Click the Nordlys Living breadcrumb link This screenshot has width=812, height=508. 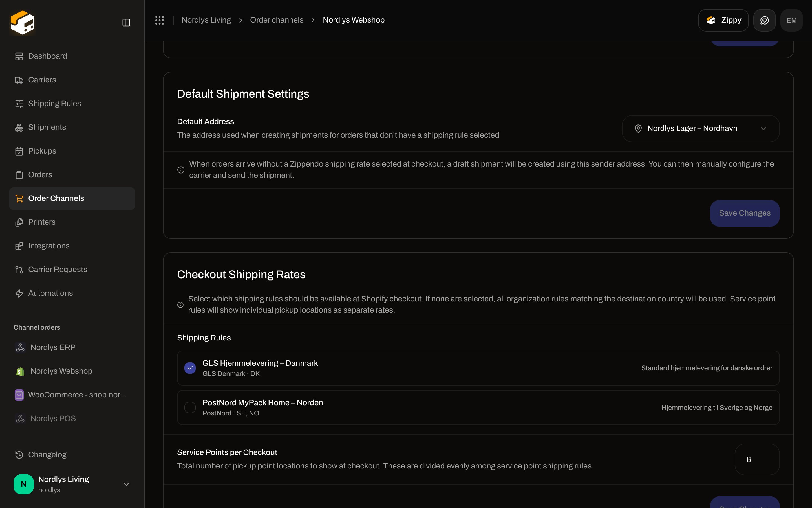[x=206, y=20]
